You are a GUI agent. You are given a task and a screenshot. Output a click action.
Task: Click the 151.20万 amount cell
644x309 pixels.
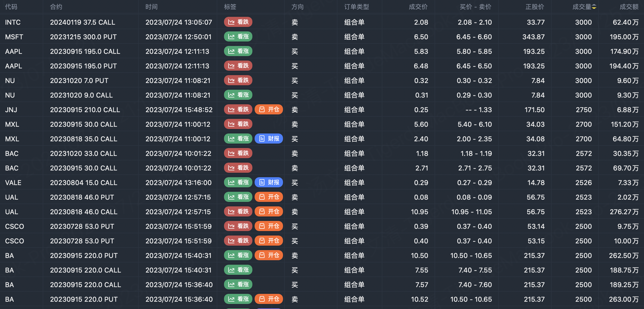pos(625,124)
